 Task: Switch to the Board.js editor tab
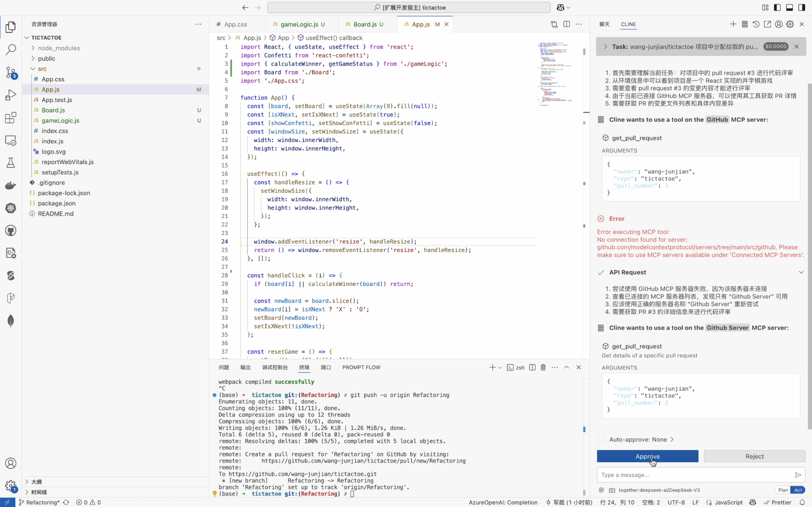[365, 24]
